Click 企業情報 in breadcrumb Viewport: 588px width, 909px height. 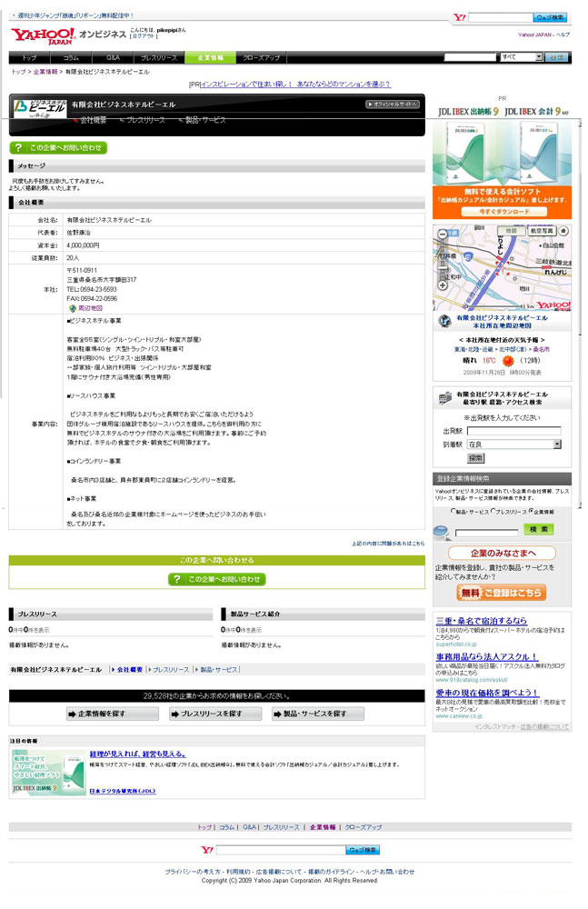point(45,72)
